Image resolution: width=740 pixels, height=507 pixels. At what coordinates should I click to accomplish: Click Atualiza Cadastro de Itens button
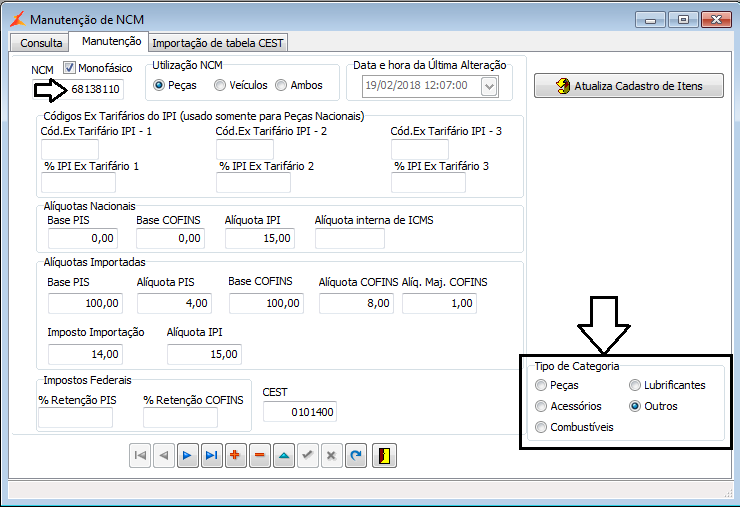[x=629, y=85]
